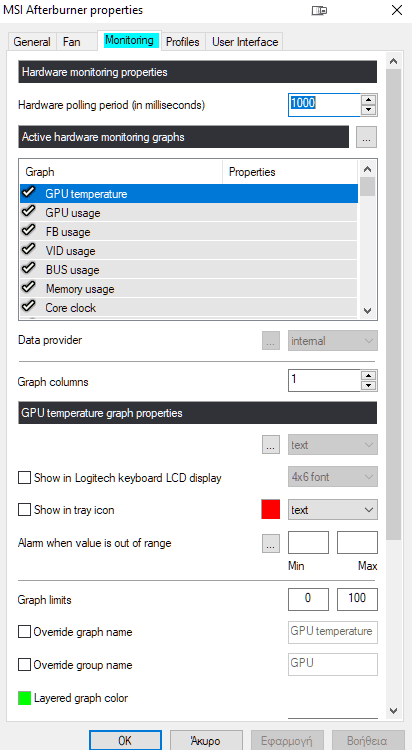Decrease Graph columns with down arrow
Screen dimensions: 412x750
coord(368,386)
